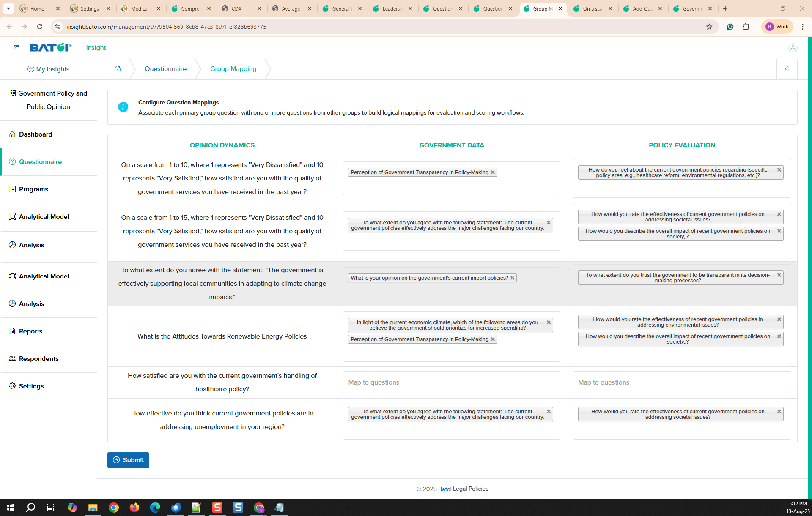Click the info icon beside Configure Question Mappings
Image resolution: width=812 pixels, height=516 pixels.
pos(123,107)
